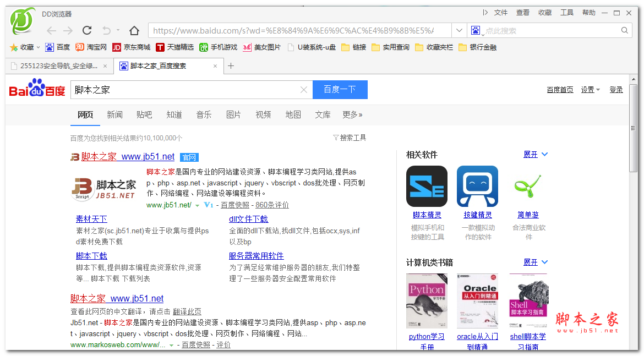Click the 登录 login link
Viewport: 644px width, 356px height.
coord(616,90)
